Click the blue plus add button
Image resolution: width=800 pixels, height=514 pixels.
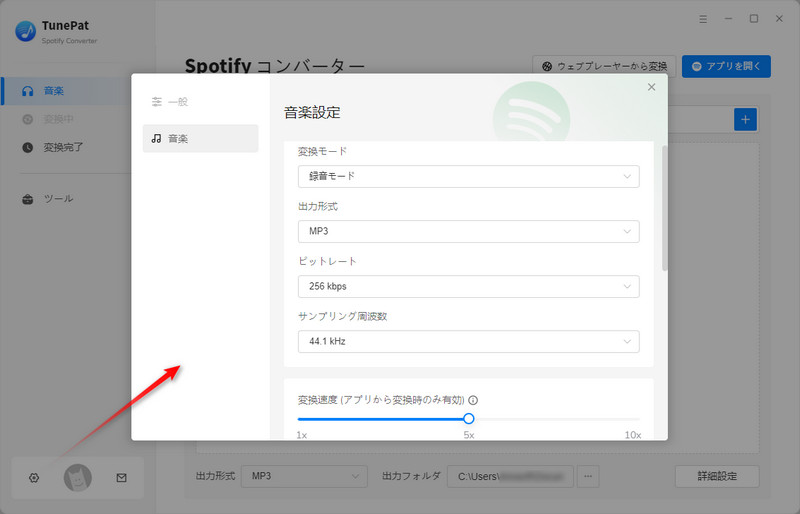(745, 119)
